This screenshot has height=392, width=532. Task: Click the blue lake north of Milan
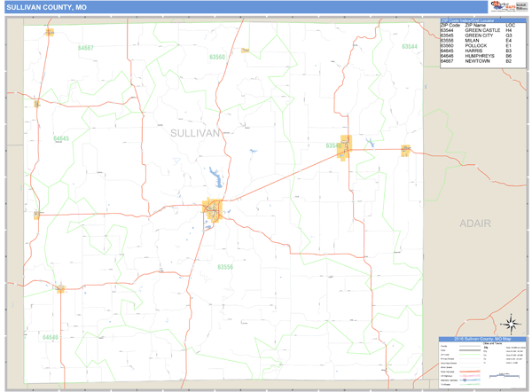213,174
